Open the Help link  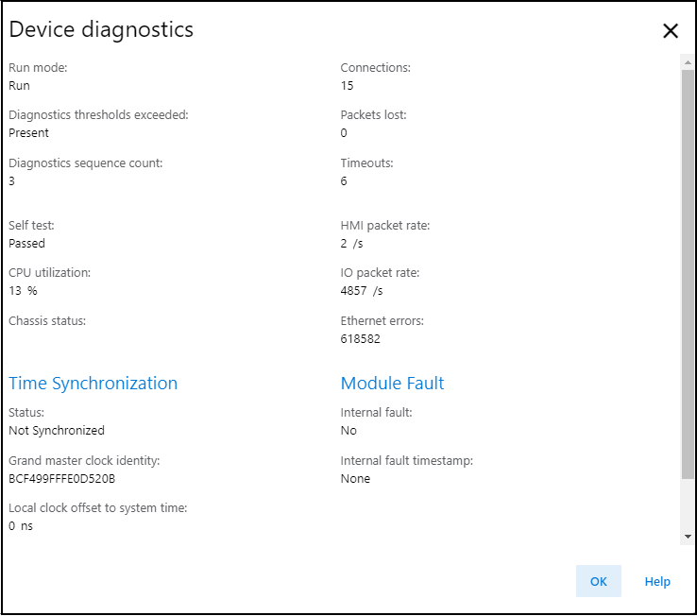(x=657, y=581)
